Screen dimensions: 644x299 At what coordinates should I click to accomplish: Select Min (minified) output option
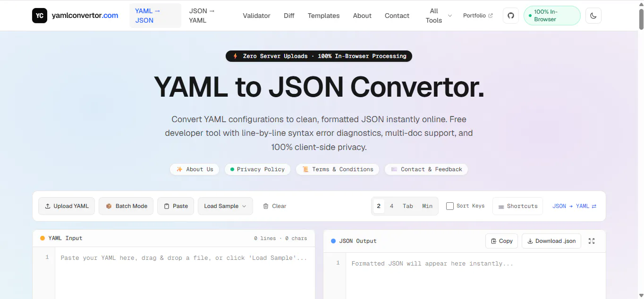click(x=427, y=206)
